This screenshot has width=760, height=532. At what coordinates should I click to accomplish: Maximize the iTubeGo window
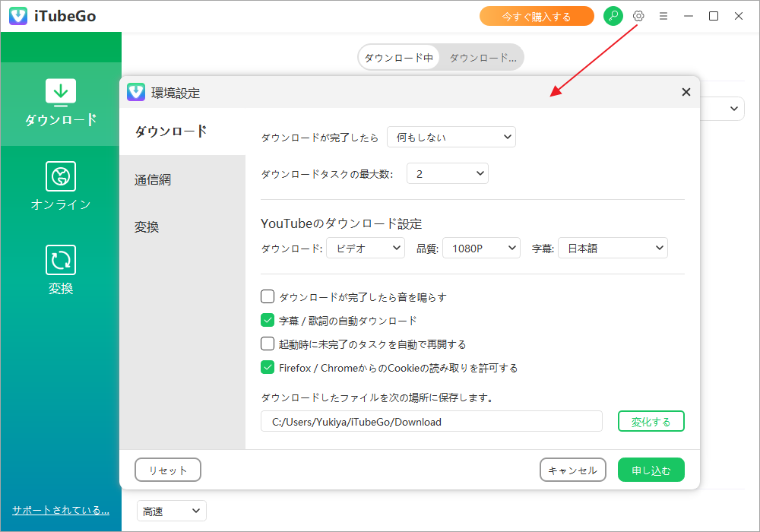click(x=714, y=16)
